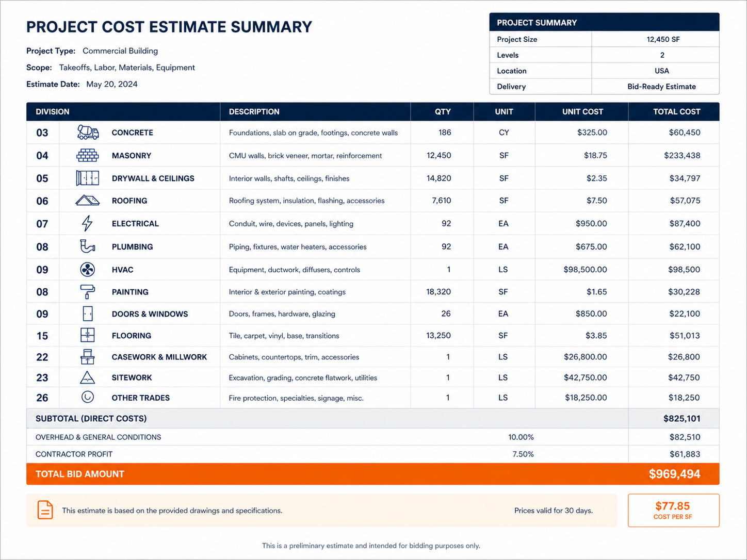Click the May 20, 2024 estimate date
The height and width of the screenshot is (560, 747).
[x=112, y=84]
